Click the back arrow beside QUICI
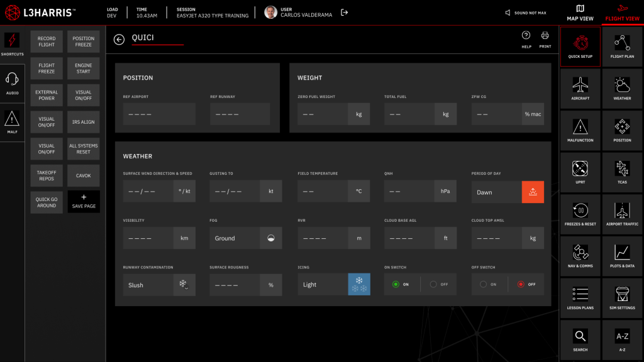This screenshot has width=644, height=362. (119, 40)
